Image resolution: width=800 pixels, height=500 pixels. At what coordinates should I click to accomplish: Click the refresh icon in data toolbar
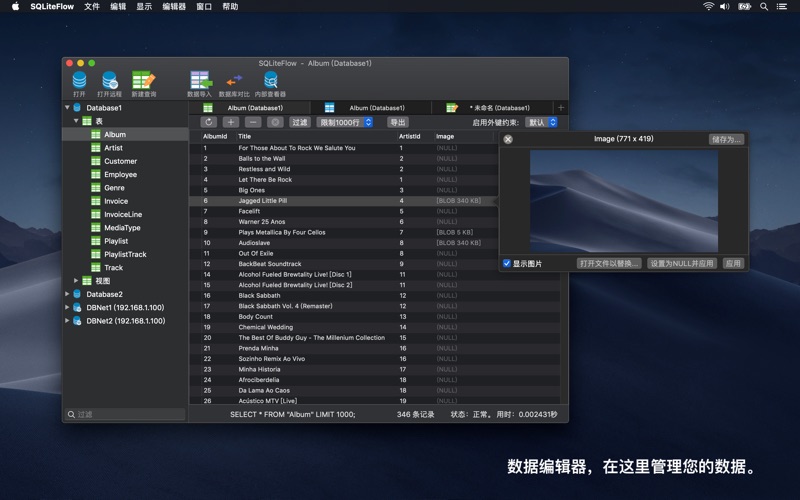point(209,122)
